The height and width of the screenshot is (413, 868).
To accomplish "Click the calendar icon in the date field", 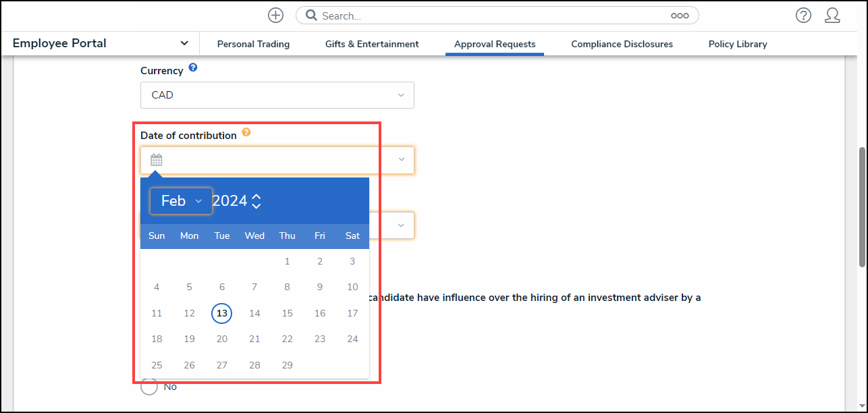I will (x=157, y=159).
